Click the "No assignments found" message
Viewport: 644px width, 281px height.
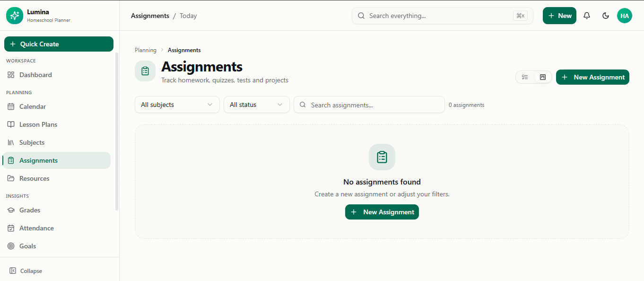(382, 182)
